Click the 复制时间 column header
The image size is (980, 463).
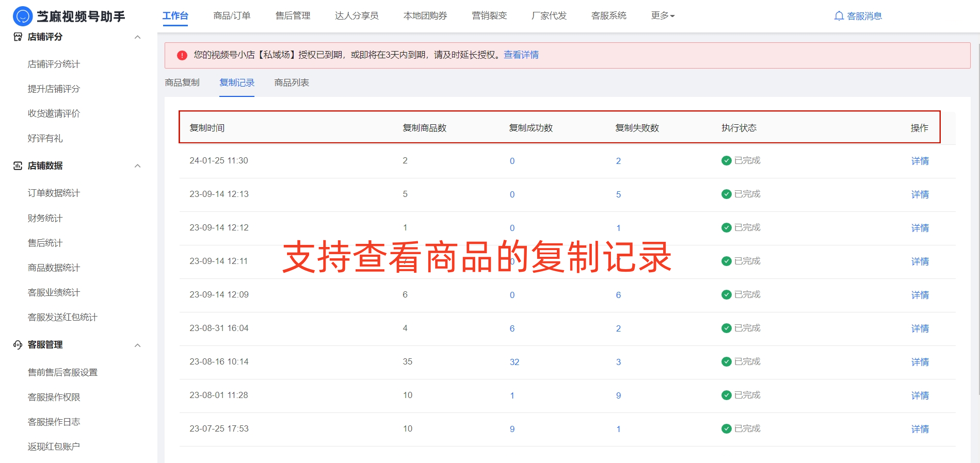(207, 128)
